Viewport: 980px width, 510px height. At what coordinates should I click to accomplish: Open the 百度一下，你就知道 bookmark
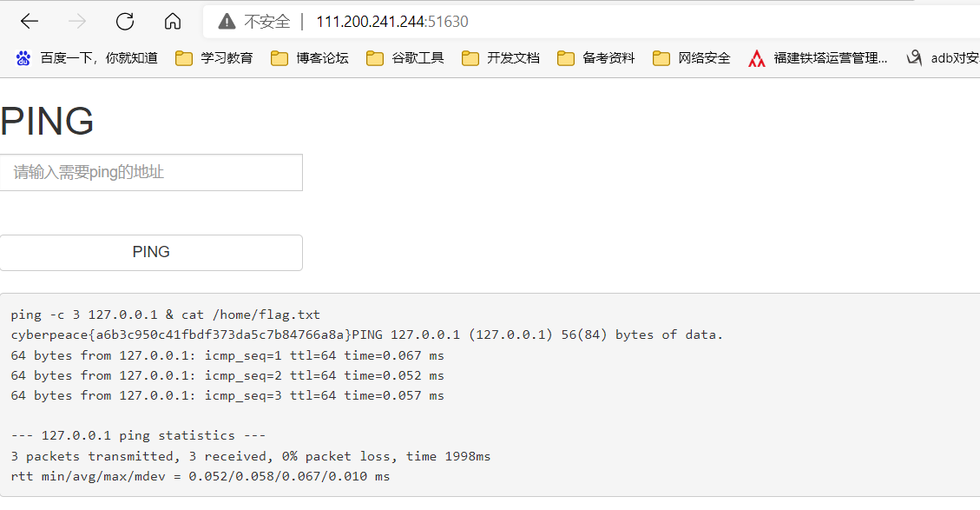pyautogui.click(x=87, y=58)
